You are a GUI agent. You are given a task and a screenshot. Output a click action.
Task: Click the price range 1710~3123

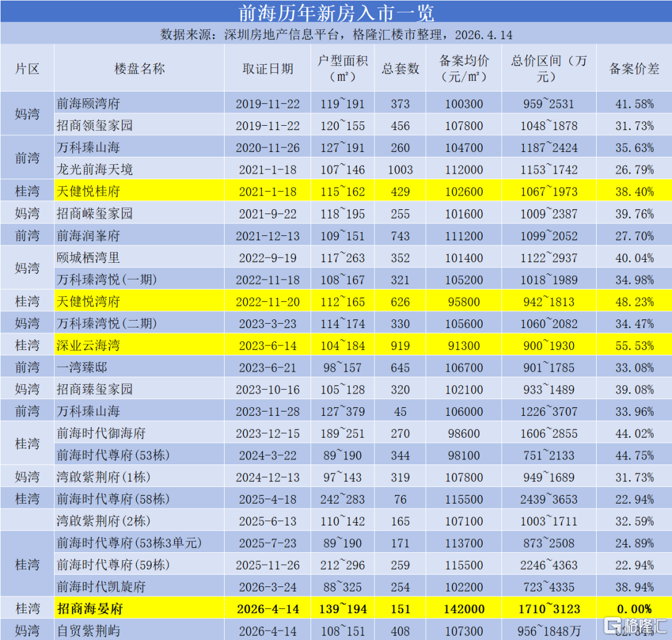[x=549, y=609]
